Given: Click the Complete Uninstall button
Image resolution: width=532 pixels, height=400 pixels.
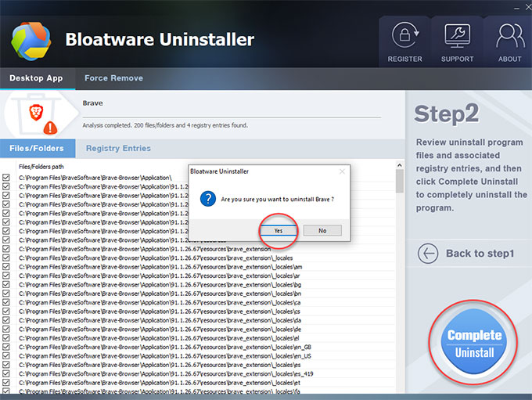Looking at the screenshot, I should pos(473,342).
